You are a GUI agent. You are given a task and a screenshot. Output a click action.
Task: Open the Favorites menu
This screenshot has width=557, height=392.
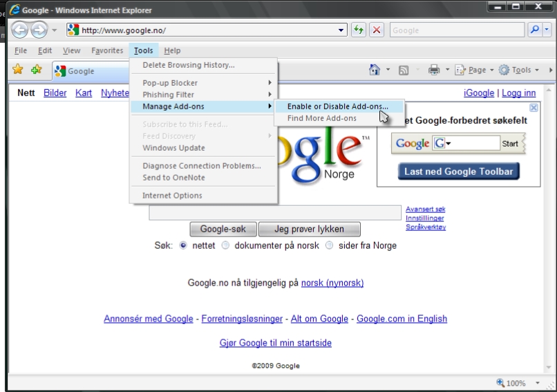(107, 50)
